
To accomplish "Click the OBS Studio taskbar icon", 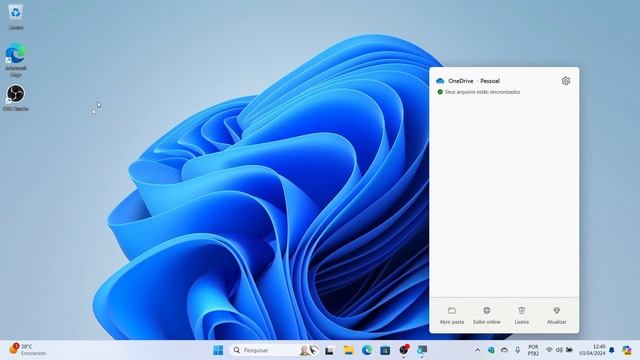I will pyautogui.click(x=404, y=350).
